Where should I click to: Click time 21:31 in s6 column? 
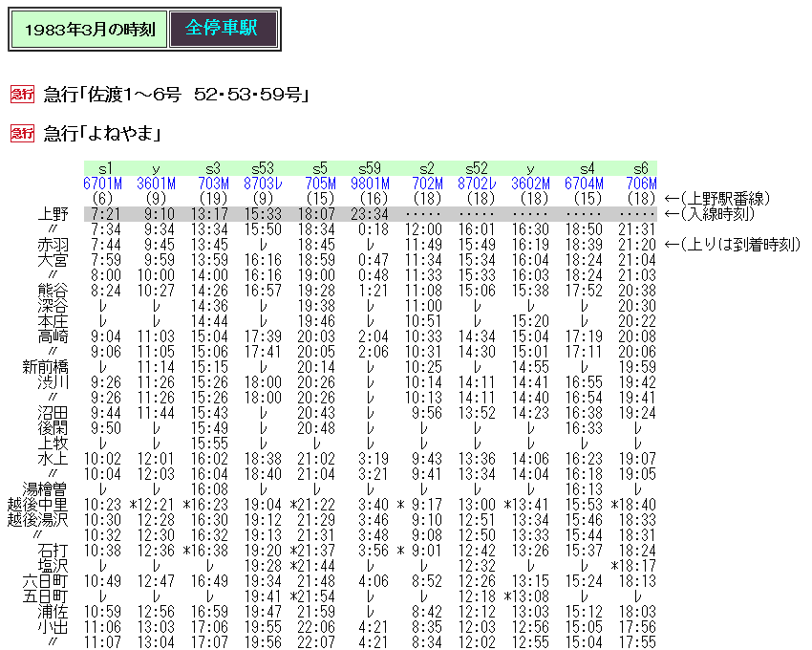click(637, 229)
